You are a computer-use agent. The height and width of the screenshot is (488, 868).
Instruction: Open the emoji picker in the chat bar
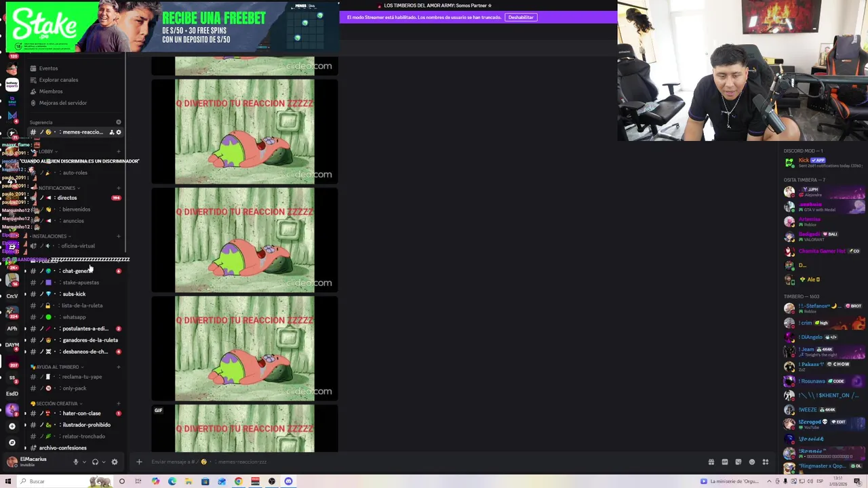click(752, 462)
